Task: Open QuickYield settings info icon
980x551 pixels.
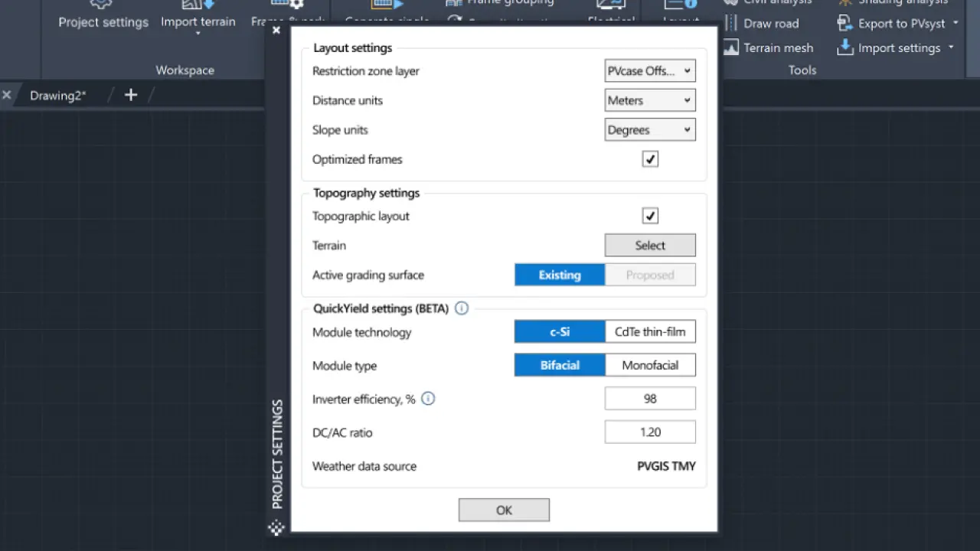Action: [462, 308]
